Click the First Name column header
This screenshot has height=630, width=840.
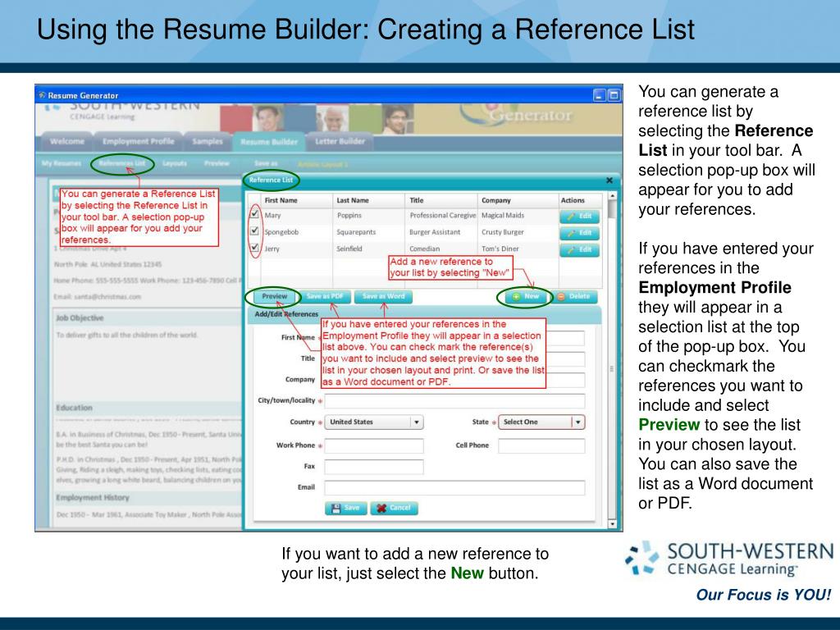pyautogui.click(x=297, y=200)
